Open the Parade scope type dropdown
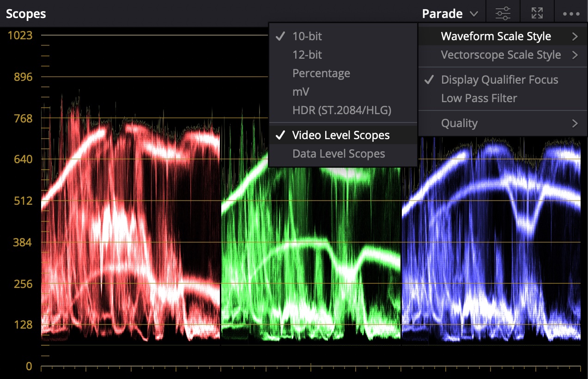This screenshot has height=379, width=588. [x=449, y=13]
